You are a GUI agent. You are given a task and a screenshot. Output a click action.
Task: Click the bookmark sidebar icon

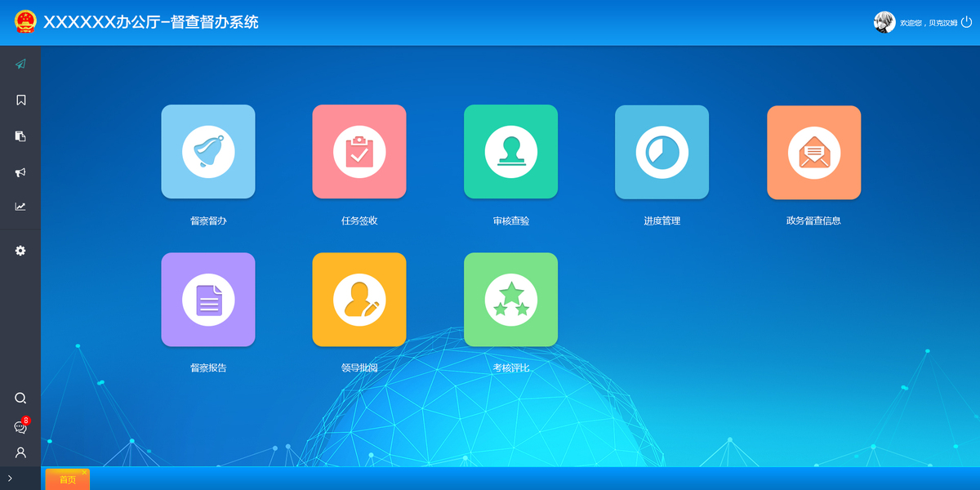(20, 100)
